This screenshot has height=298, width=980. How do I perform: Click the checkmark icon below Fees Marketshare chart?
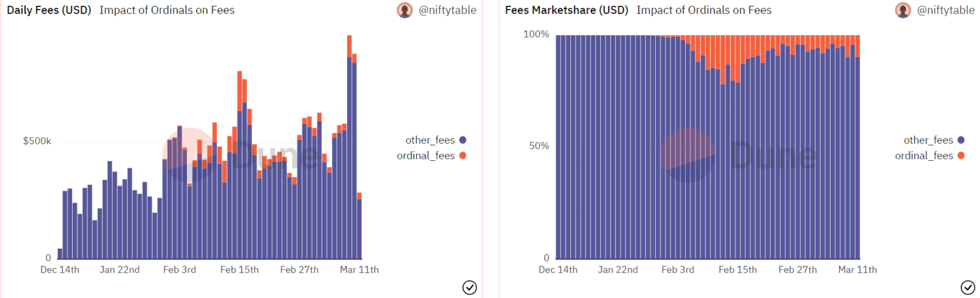coord(967,288)
